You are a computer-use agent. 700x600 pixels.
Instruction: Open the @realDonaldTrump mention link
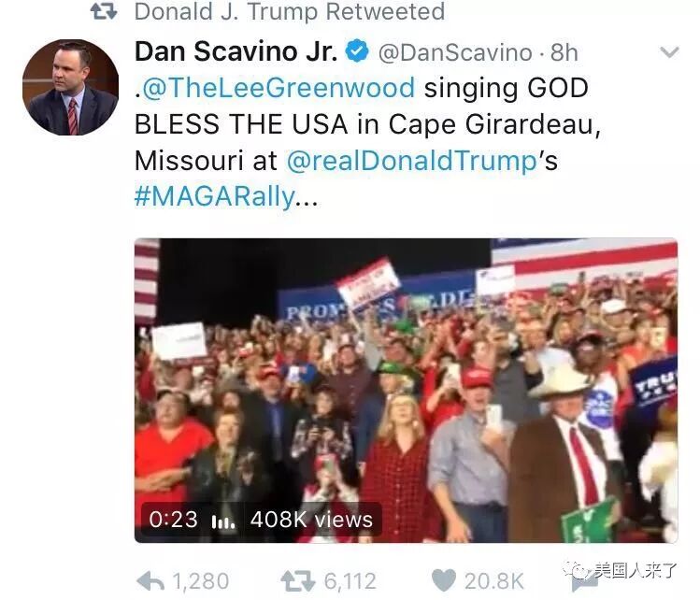411,160
